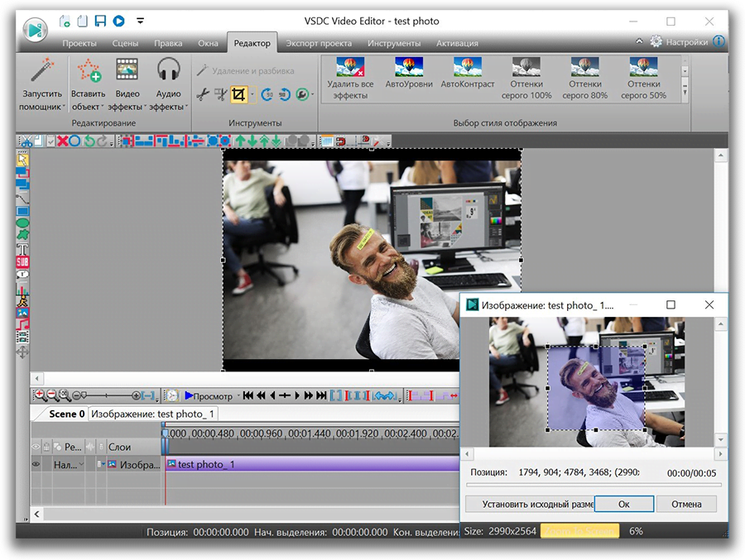
Task: Select the Text tool in left toolbar
Action: point(23,249)
